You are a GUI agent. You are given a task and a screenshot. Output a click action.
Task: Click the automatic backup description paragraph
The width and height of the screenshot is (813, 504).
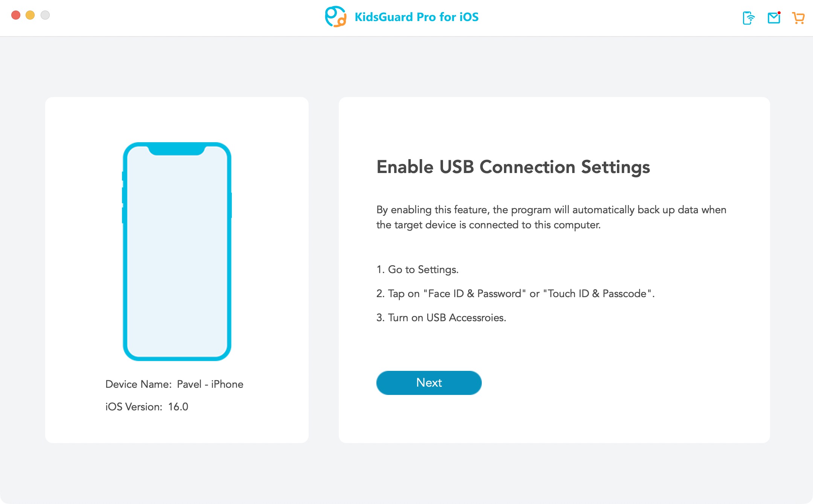click(x=551, y=217)
